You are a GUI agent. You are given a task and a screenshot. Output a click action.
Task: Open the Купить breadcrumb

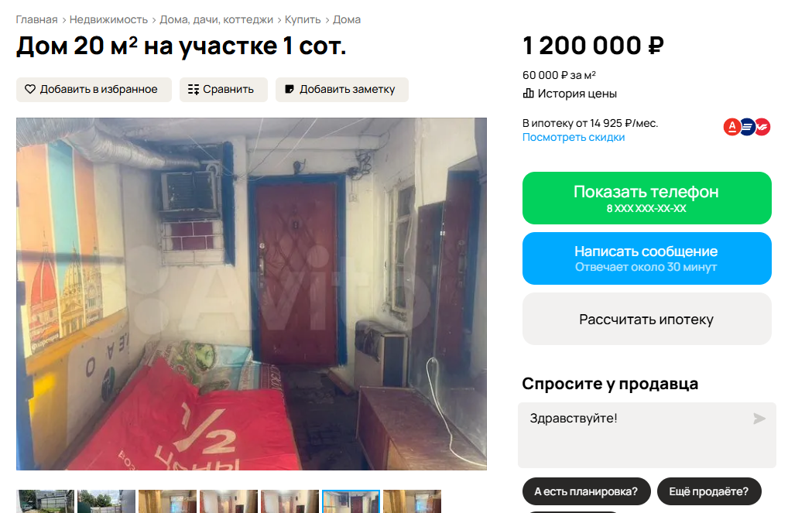(303, 19)
